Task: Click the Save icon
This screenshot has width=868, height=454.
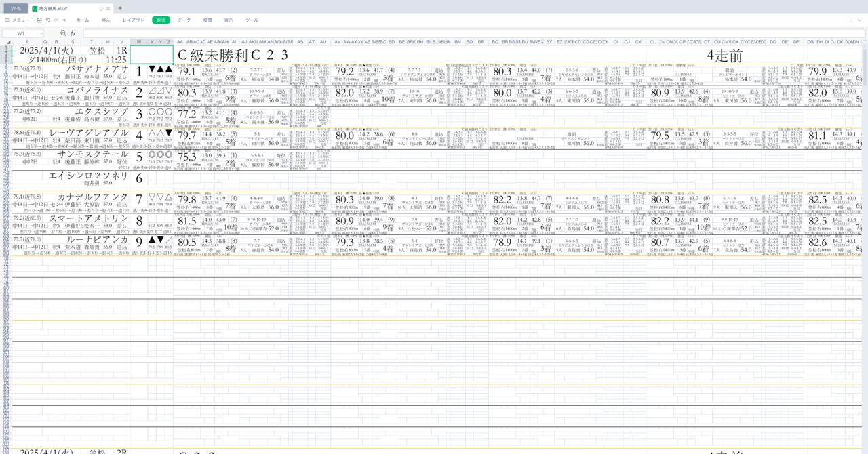Action: coord(39,20)
